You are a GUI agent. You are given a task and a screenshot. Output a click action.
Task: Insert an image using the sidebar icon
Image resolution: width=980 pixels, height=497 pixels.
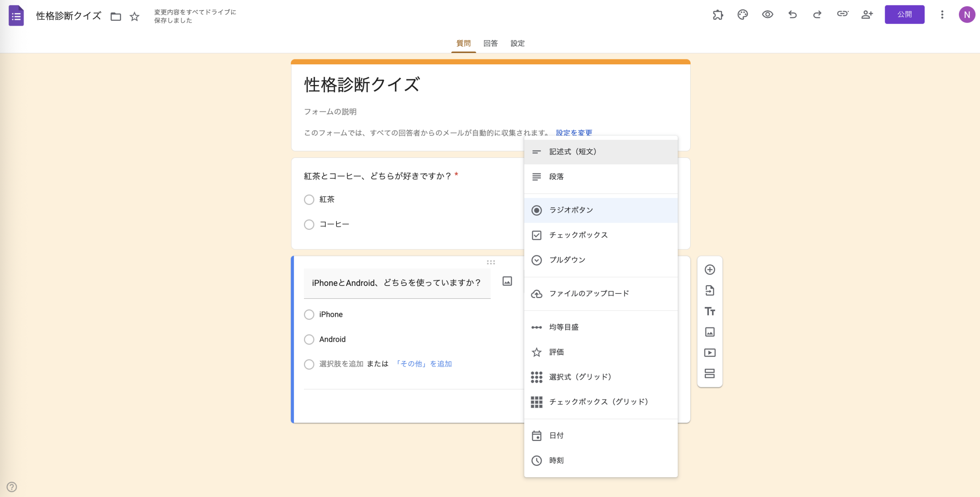pos(710,332)
